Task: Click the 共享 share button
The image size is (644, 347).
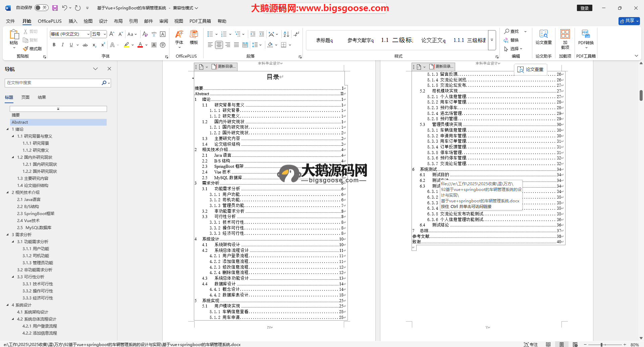Action: tap(629, 21)
